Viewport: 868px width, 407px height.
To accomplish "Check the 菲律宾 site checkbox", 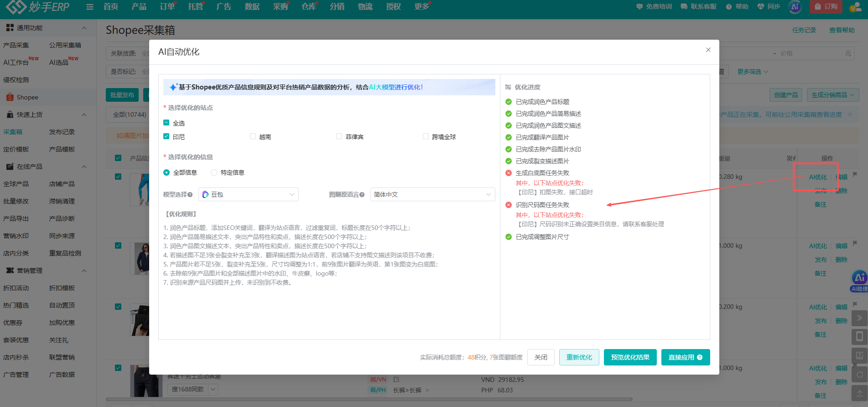I will (339, 136).
